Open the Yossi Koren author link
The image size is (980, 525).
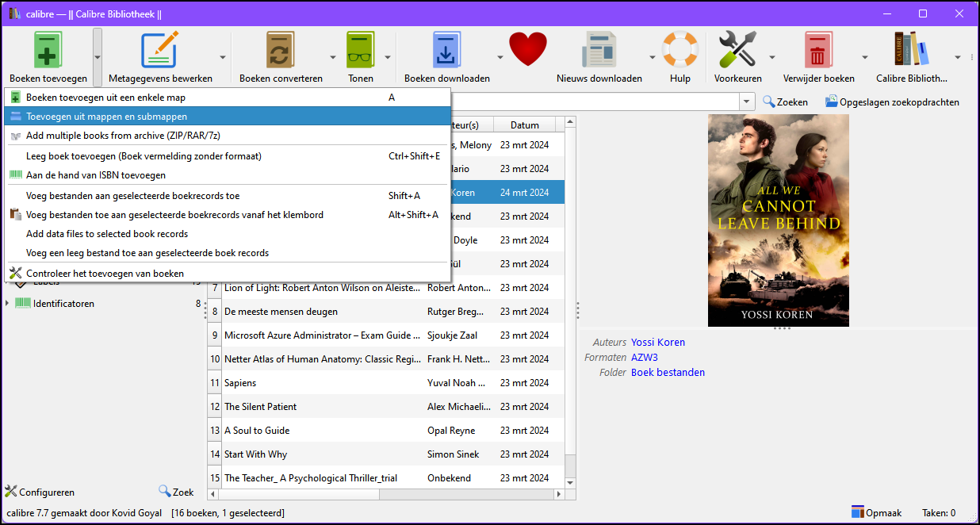658,343
